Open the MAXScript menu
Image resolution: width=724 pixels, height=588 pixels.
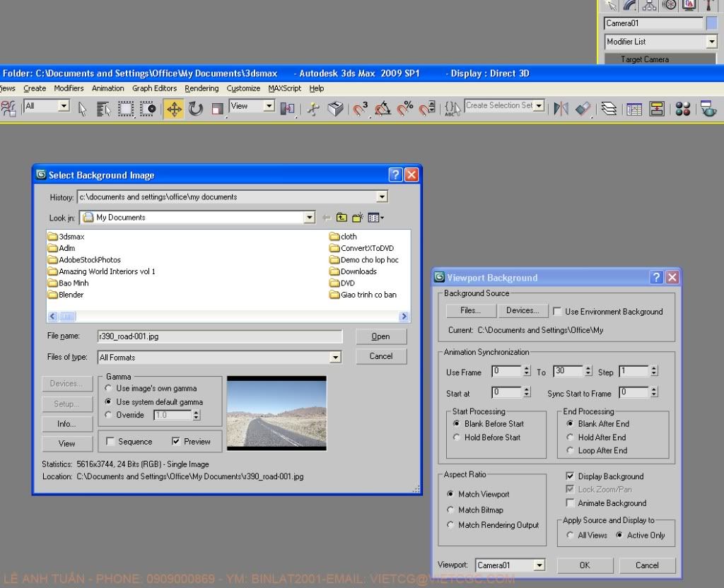coord(284,88)
